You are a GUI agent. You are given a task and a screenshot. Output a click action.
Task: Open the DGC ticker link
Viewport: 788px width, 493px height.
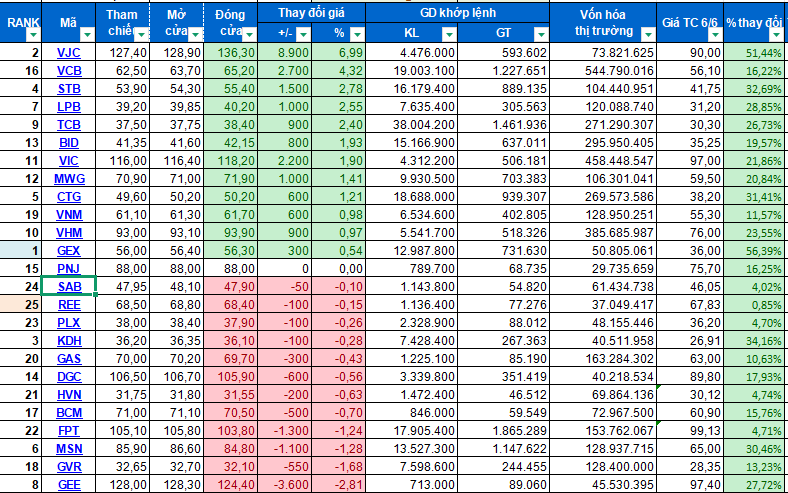click(x=69, y=377)
